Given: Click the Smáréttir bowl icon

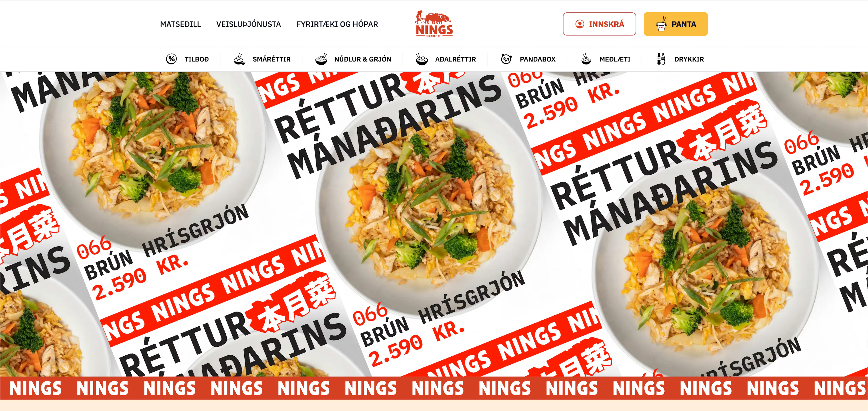Looking at the screenshot, I should (239, 59).
